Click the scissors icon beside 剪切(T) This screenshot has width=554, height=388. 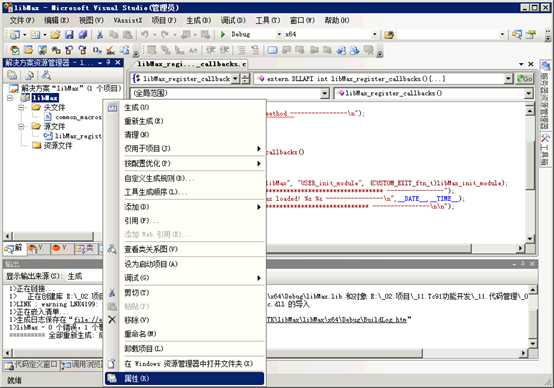coord(112,293)
